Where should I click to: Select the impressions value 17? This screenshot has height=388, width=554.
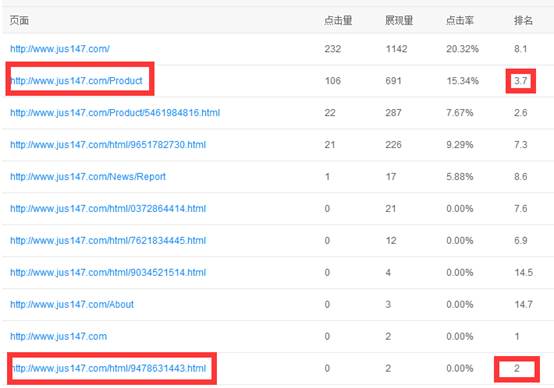coord(391,177)
